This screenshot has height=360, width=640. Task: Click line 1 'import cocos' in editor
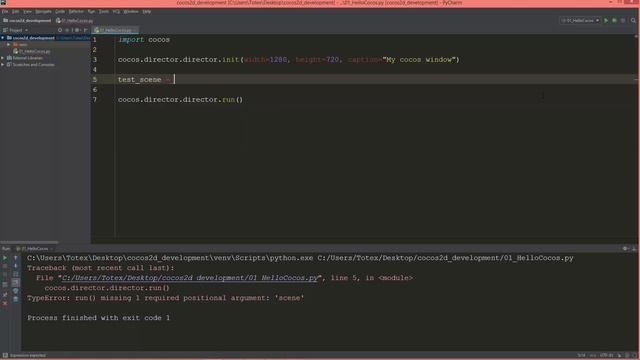(x=144, y=40)
